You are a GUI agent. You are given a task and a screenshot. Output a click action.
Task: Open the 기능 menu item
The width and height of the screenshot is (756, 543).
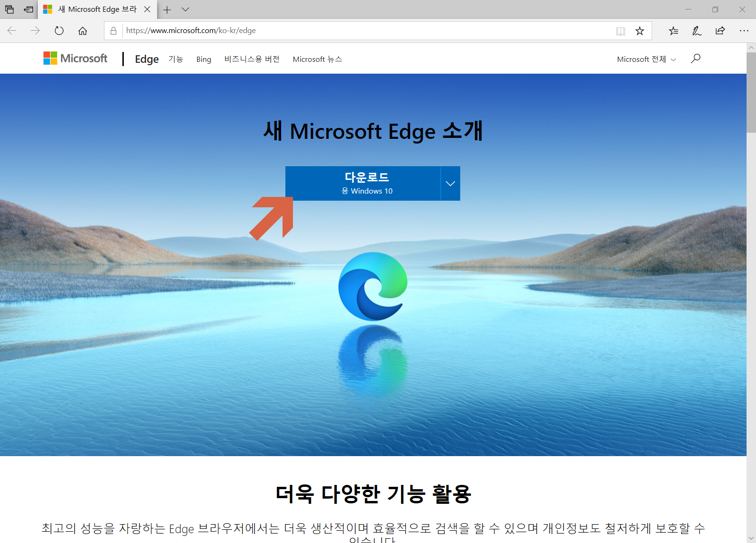(x=176, y=59)
